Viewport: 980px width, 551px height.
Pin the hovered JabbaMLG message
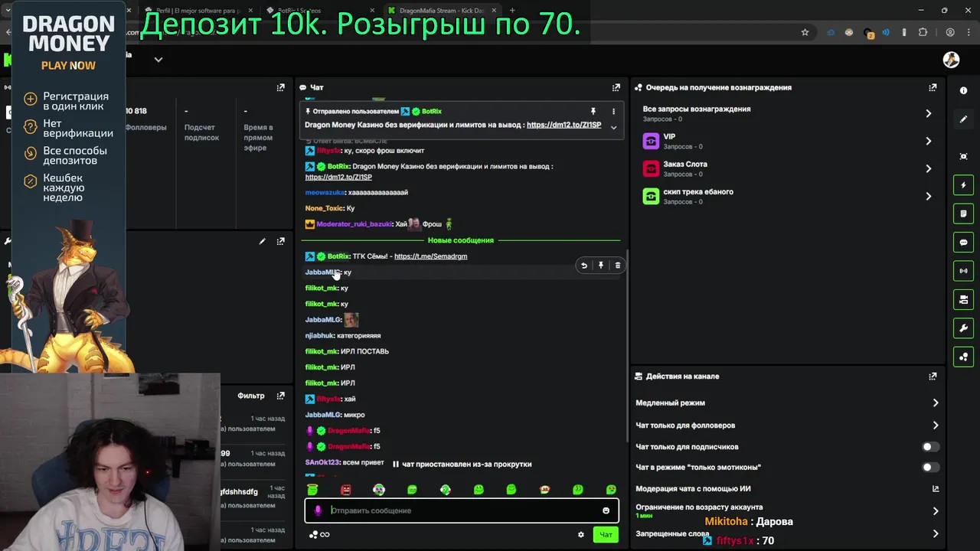[x=601, y=266]
